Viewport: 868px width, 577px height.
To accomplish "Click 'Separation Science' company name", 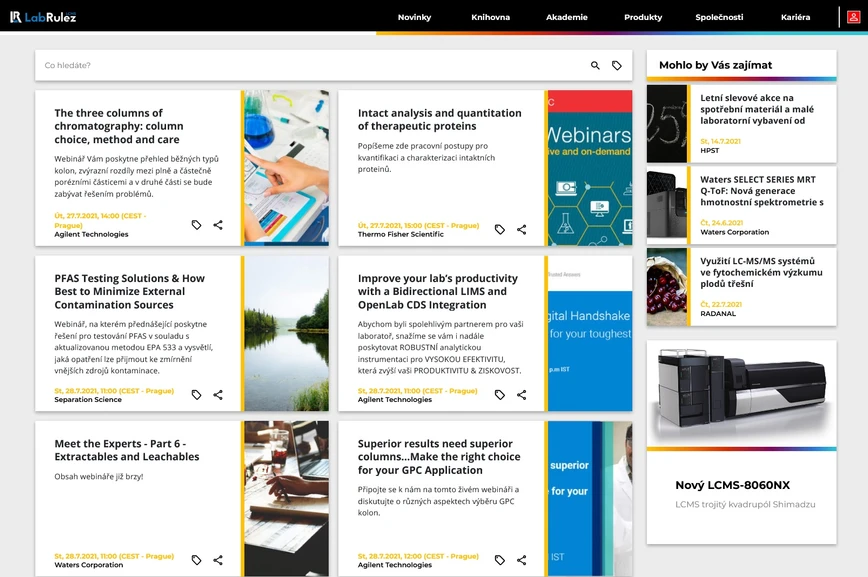I will tap(88, 399).
